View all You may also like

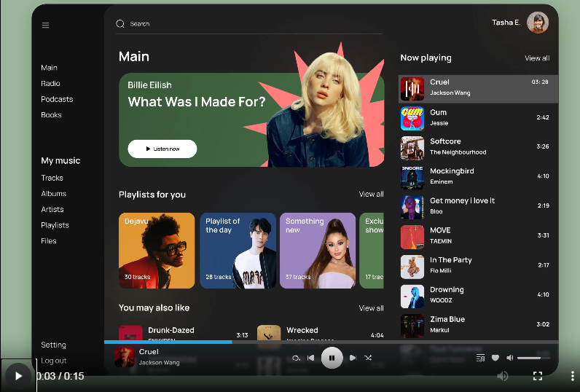tap(371, 308)
